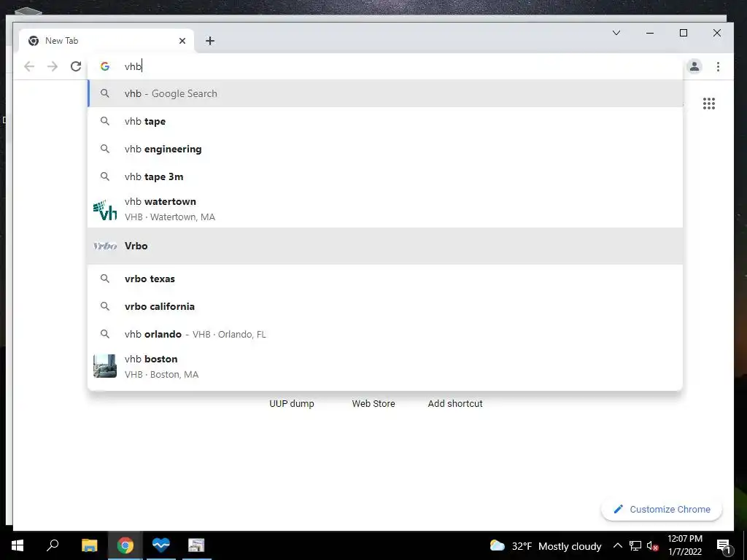Screen dimensions: 747x560
Task: Click the vhb boston photo thumbnail
Action: pyautogui.click(x=105, y=366)
